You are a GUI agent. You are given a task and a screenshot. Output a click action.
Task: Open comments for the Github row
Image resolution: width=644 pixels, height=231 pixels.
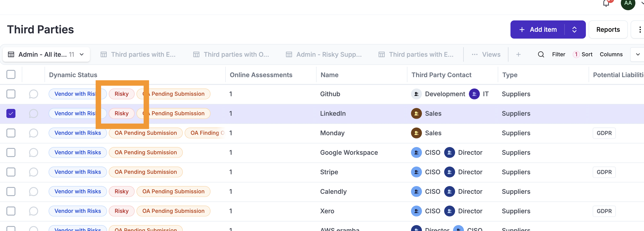[x=33, y=94]
